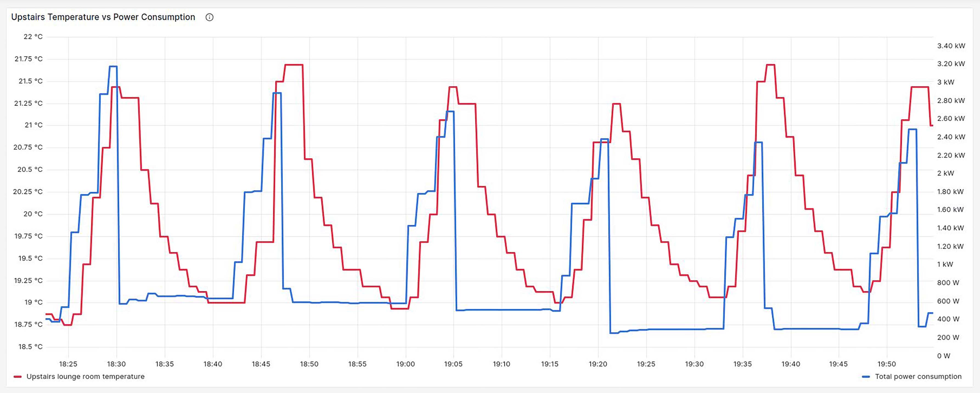The height and width of the screenshot is (393, 980).
Task: Click the 400 W power axis label
Action: 948,319
